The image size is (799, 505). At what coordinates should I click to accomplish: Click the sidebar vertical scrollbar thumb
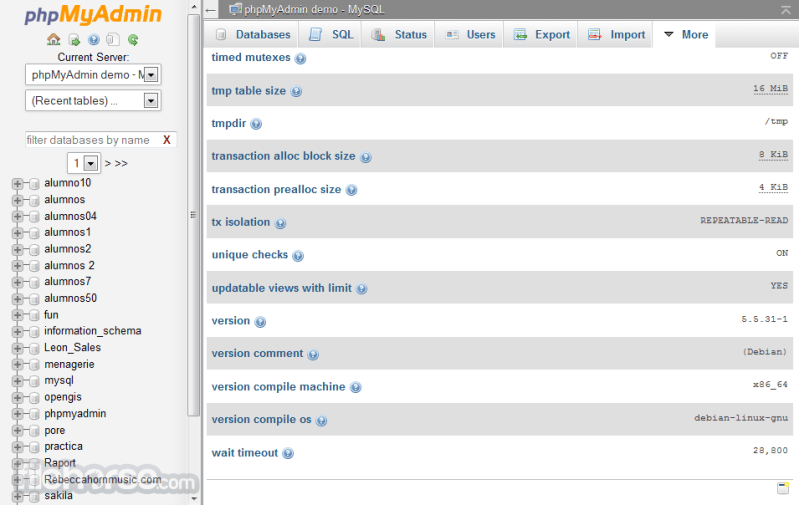pyautogui.click(x=194, y=214)
